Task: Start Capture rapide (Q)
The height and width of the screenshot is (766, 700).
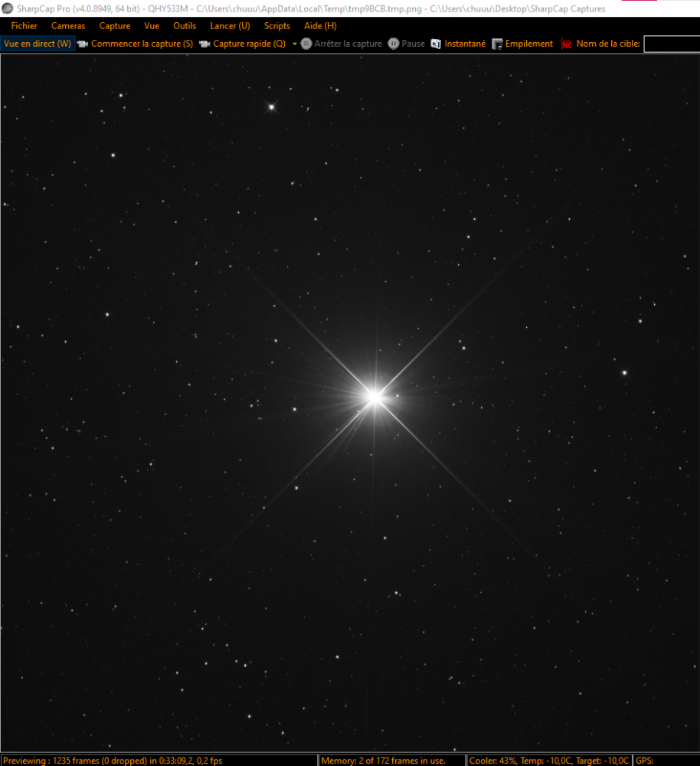Action: 249,44
